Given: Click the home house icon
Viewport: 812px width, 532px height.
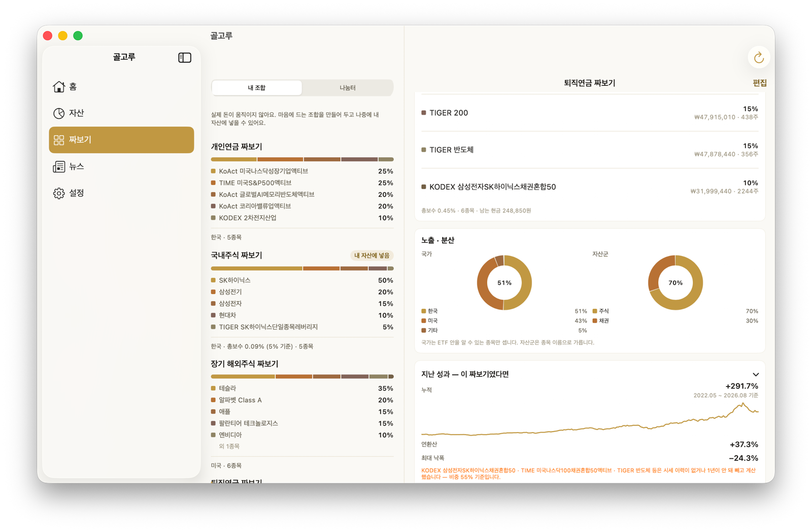Looking at the screenshot, I should [59, 87].
